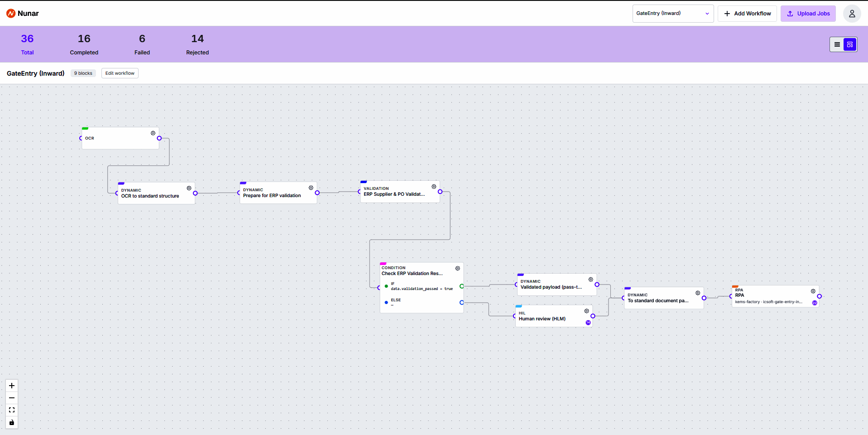The height and width of the screenshot is (435, 868).
Task: Open settings gear on Check ERP Validation Result block
Action: tap(457, 268)
